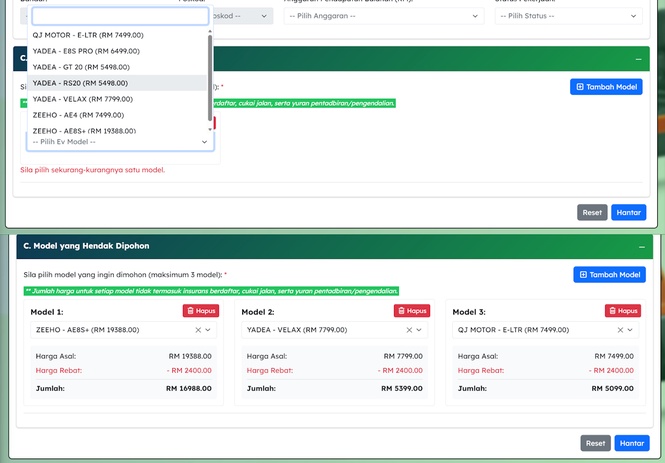Viewport: 665px width, 463px height.
Task: Click the 'Sila pilih sekurang-kurangnya satu model' error
Action: click(x=92, y=170)
